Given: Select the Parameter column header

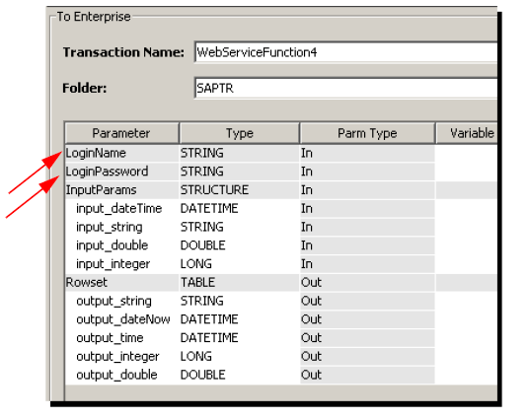Looking at the screenshot, I should click(x=121, y=133).
